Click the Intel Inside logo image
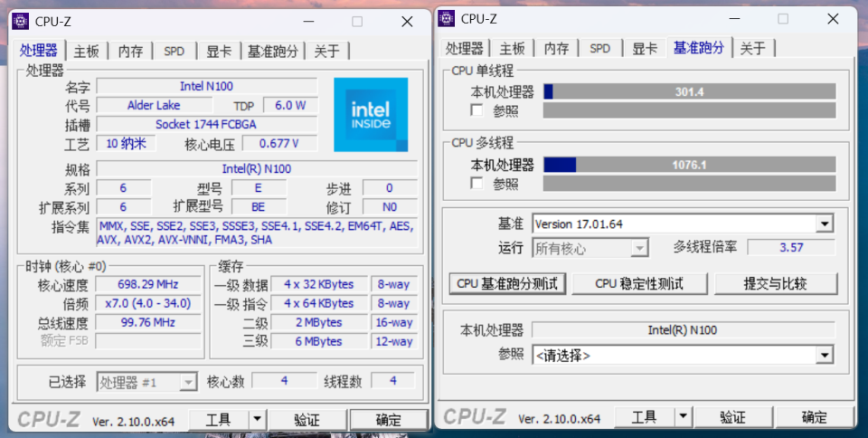The height and width of the screenshot is (438, 868). 371,115
